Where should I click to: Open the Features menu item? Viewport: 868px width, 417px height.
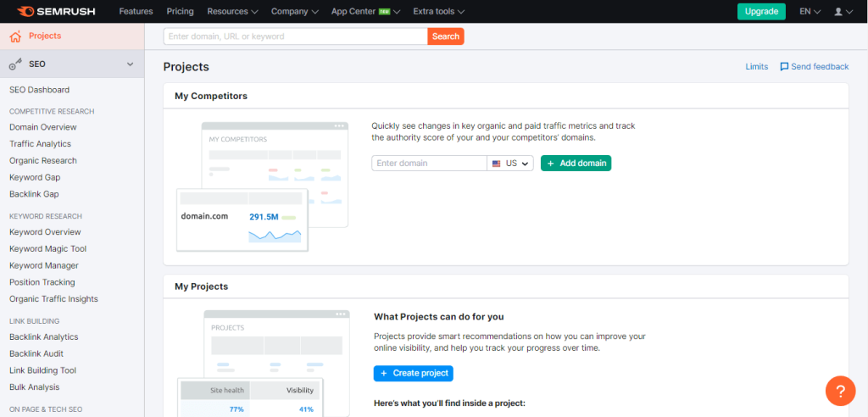(136, 11)
